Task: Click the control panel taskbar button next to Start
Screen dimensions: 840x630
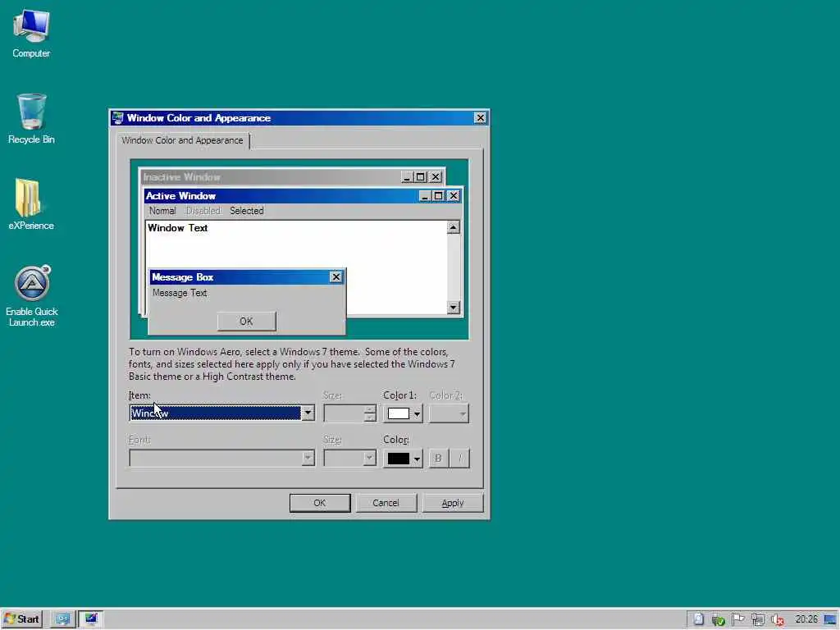Action: 62,619
